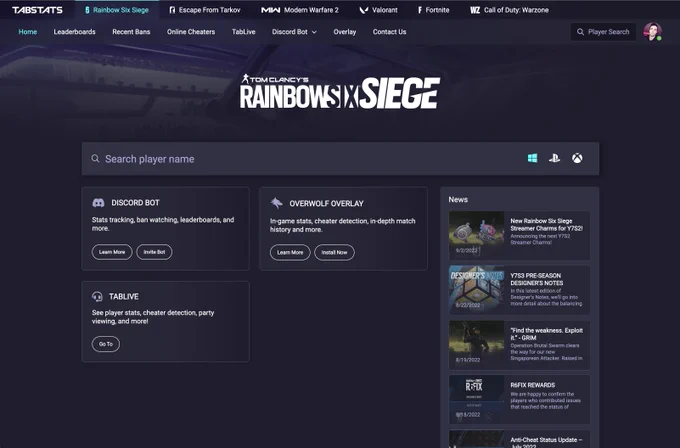Click the Install Now button
Screen dimensions: 680x448
tap(334, 252)
